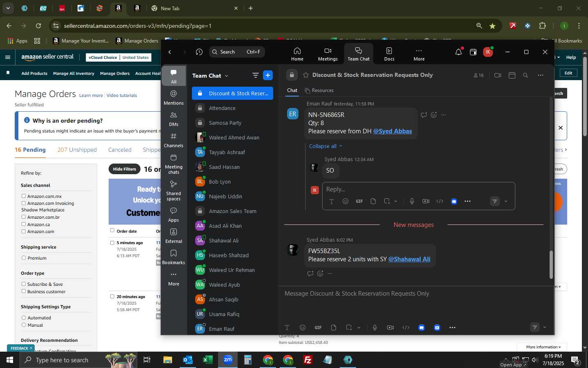Open Channels in Zoom sidebar
This screenshot has width=588, height=368.
174,140
